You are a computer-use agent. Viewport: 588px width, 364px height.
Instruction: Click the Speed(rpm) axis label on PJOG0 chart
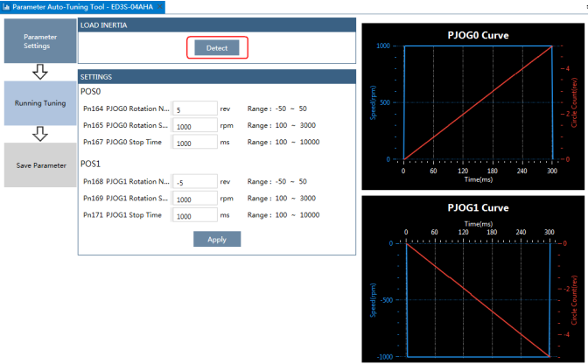pyautogui.click(x=373, y=103)
